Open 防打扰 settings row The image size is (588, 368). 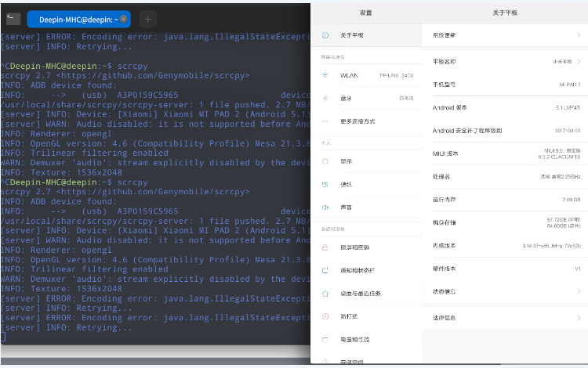(x=366, y=316)
